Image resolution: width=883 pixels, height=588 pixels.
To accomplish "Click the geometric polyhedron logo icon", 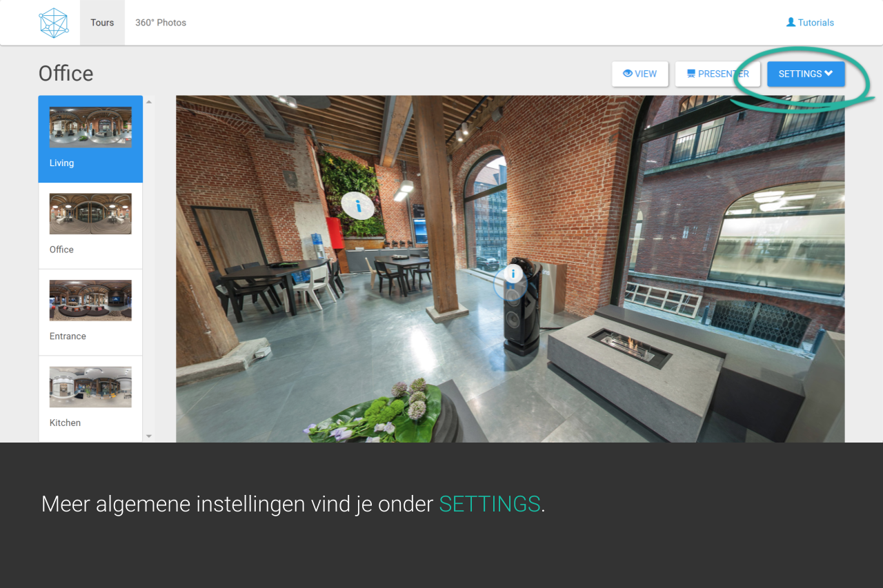I will tap(54, 23).
